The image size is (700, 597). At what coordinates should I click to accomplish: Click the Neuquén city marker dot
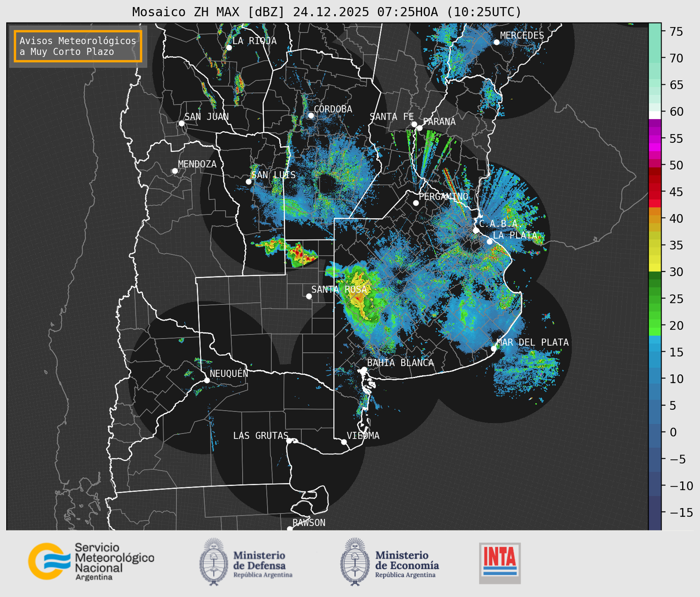click(x=207, y=380)
